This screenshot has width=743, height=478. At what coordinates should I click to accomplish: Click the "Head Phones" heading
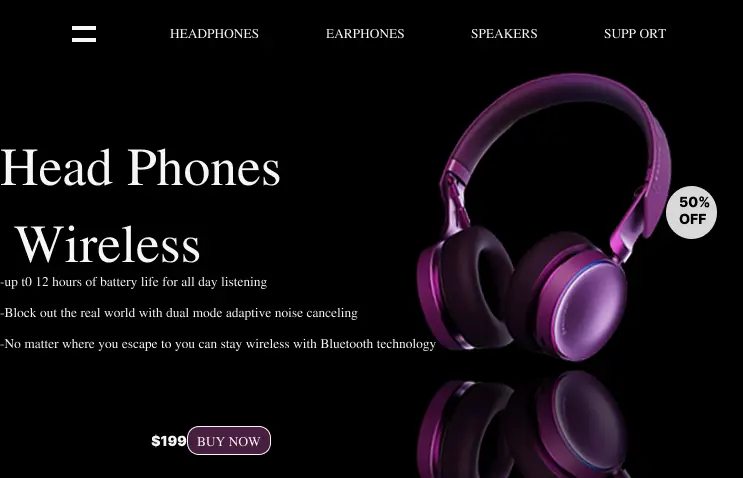(141, 168)
